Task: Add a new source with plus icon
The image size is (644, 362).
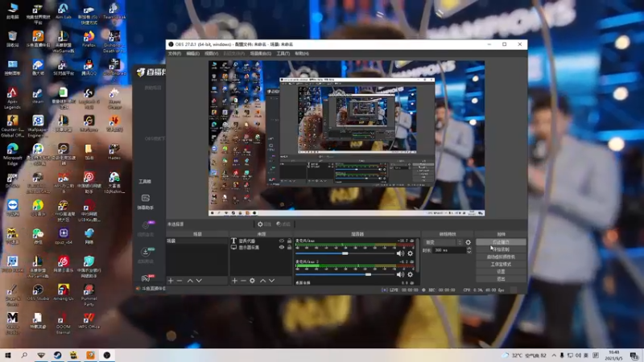Action: [234, 281]
